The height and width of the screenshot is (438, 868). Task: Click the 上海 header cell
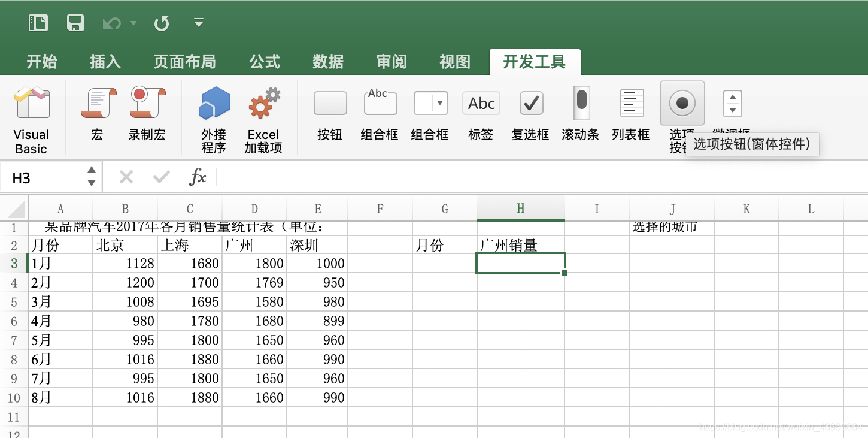[x=190, y=245]
